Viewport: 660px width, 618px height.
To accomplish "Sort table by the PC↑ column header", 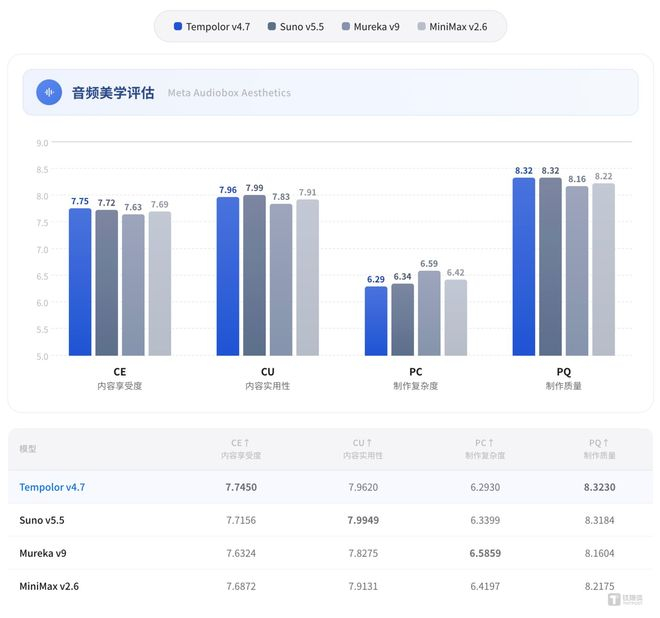I will (x=485, y=449).
